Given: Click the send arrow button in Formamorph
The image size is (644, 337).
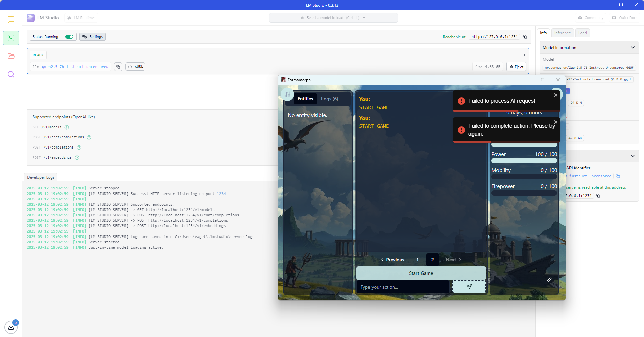Looking at the screenshot, I should click(x=469, y=287).
